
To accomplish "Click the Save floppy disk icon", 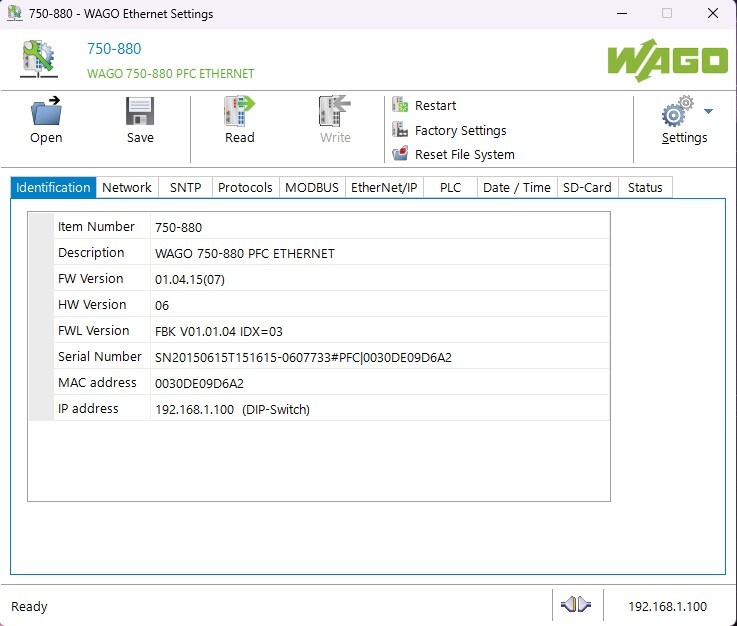I will (x=140, y=111).
